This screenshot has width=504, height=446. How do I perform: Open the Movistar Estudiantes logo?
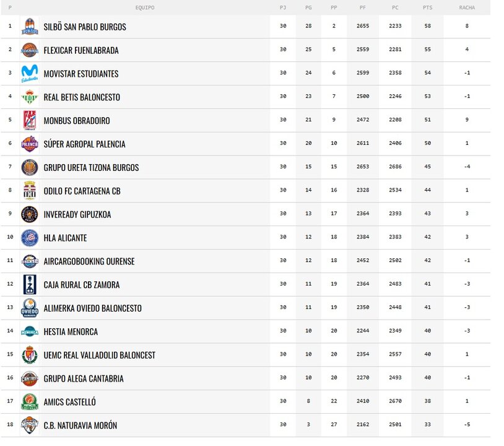(30, 73)
